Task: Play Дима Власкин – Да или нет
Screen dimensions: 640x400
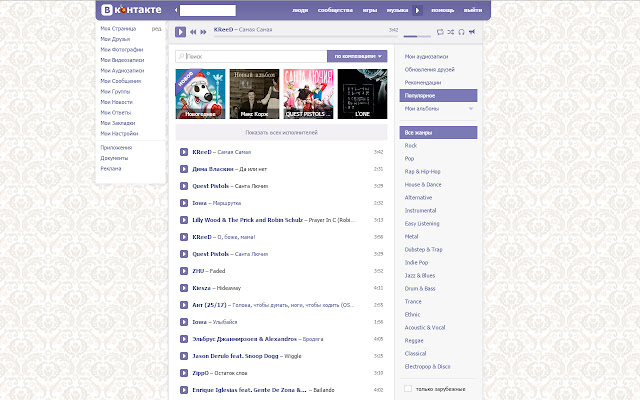Action: 184,169
